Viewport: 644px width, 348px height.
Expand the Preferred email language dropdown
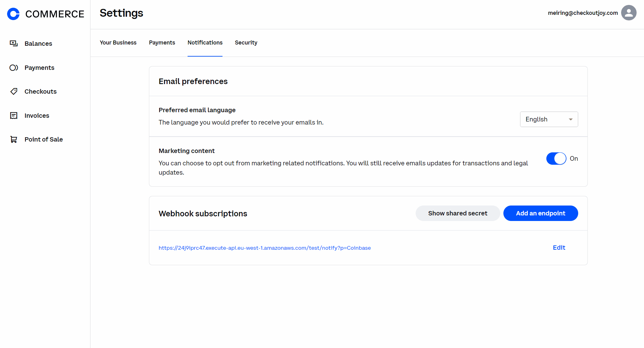(x=549, y=119)
